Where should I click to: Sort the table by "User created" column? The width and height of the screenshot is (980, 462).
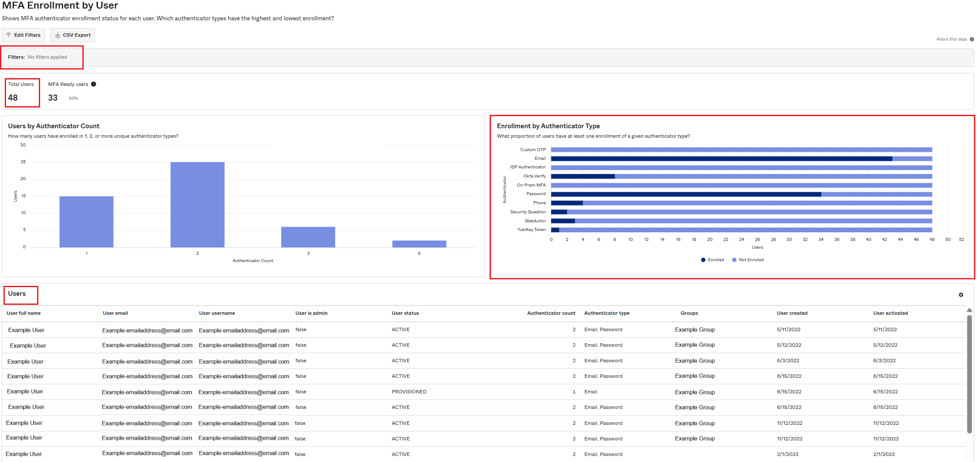(x=792, y=313)
